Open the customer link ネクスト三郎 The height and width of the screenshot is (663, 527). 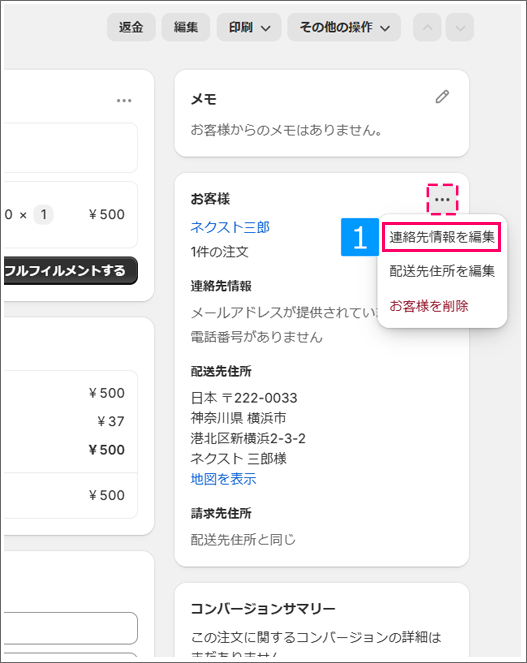[230, 227]
